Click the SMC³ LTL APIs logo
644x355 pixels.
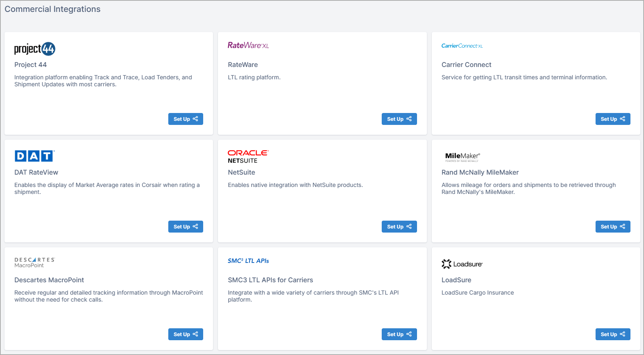[248, 261]
